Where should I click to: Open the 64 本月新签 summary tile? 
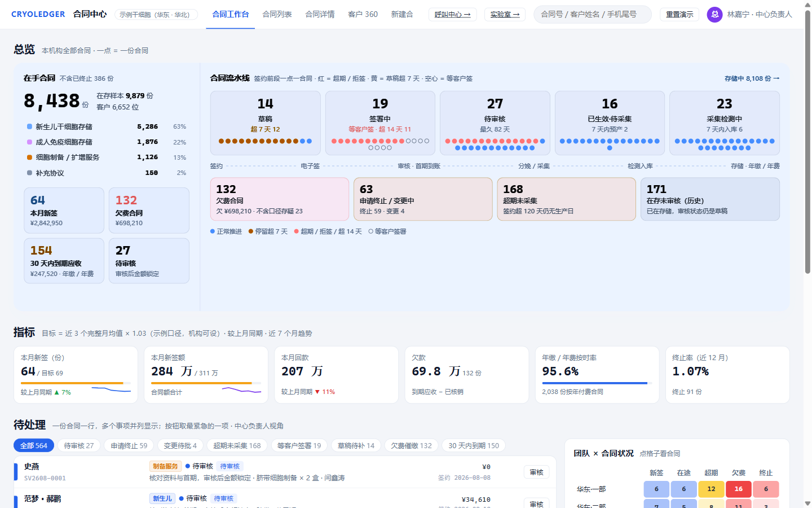tap(64, 211)
